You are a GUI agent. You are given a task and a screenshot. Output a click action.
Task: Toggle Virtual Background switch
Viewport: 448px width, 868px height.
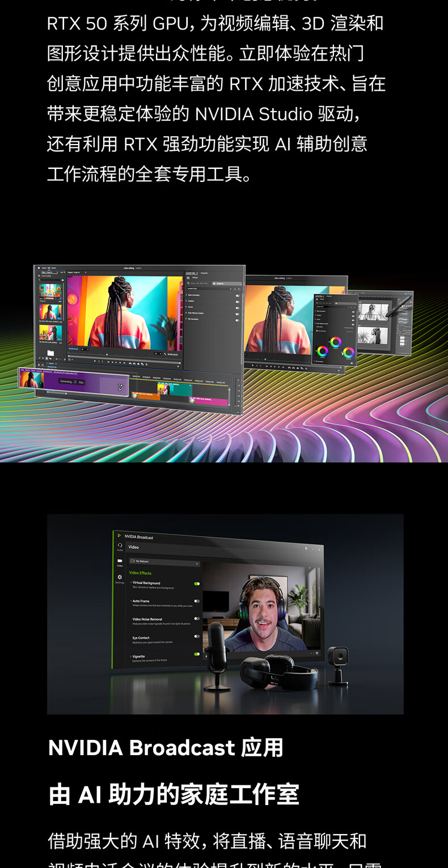[x=197, y=583]
